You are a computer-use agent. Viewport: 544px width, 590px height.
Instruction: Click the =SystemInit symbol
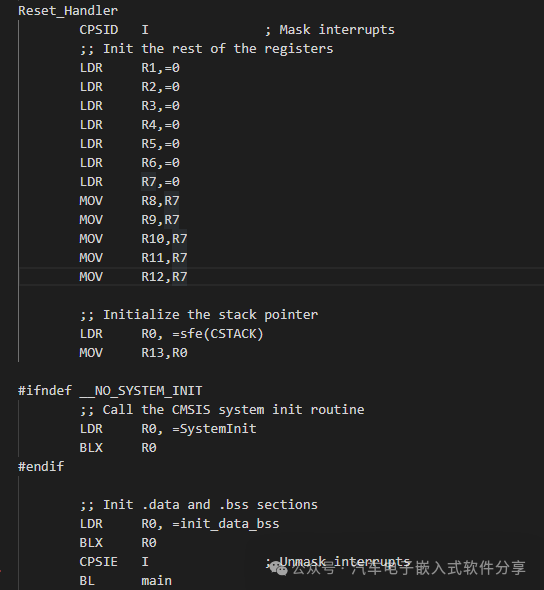tap(214, 429)
